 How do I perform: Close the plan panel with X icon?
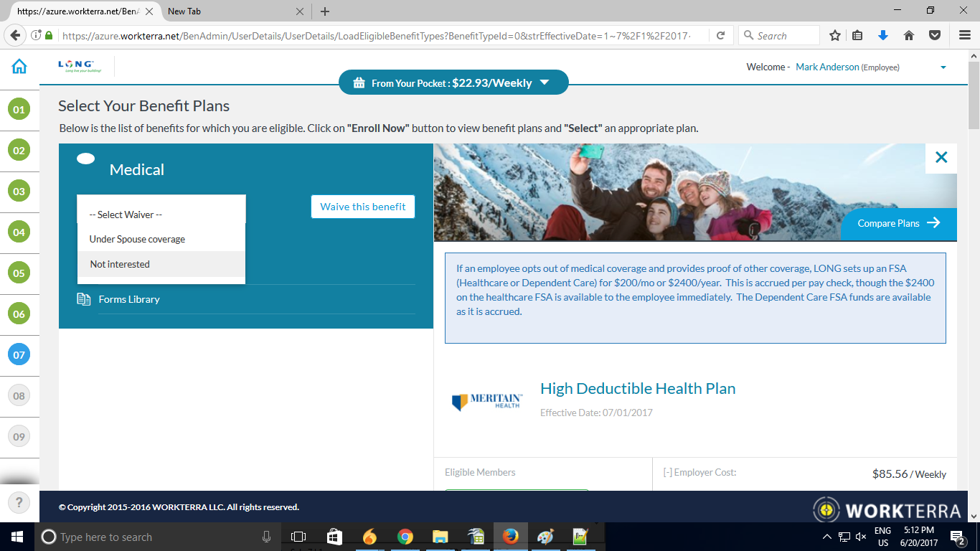pos(941,158)
